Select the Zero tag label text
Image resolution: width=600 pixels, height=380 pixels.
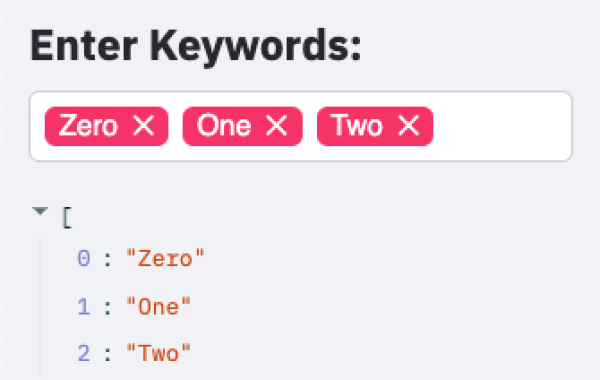pos(88,126)
